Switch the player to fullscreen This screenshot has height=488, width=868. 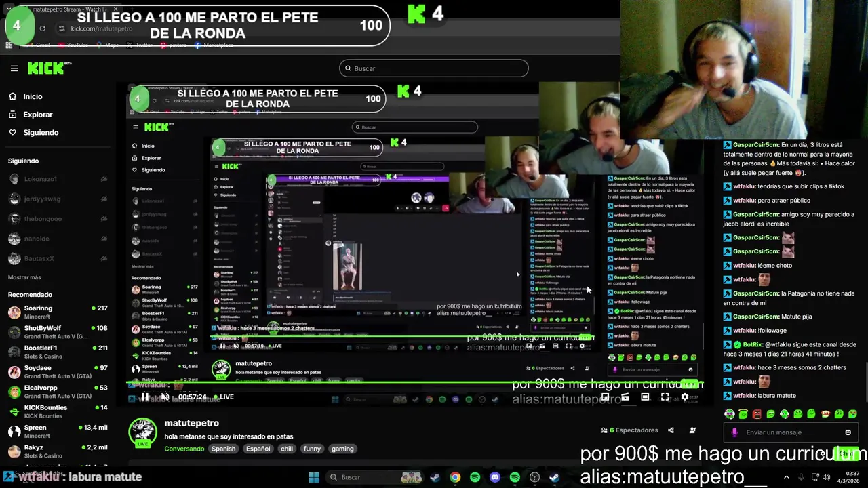pos(665,397)
